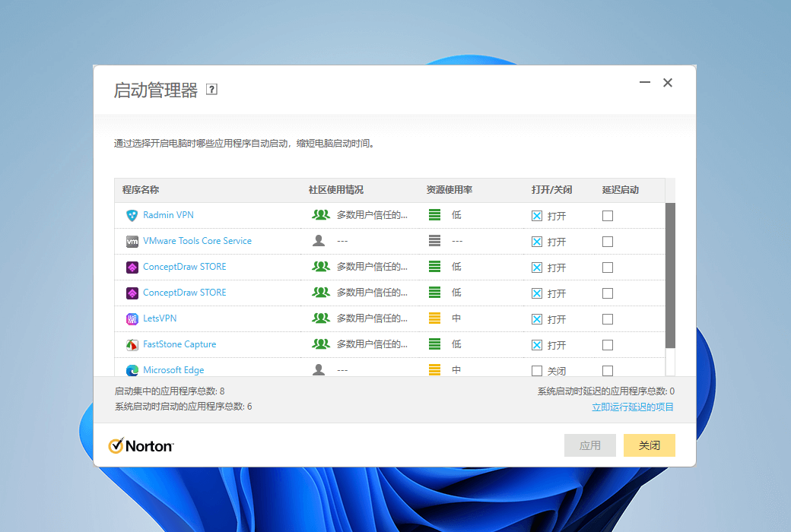Click the VMware Tools Core Service icon
This screenshot has width=791, height=532.
(x=132, y=242)
